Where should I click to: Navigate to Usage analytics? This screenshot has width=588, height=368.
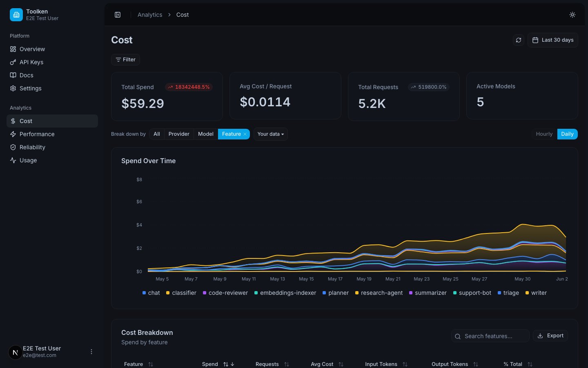pos(52,160)
